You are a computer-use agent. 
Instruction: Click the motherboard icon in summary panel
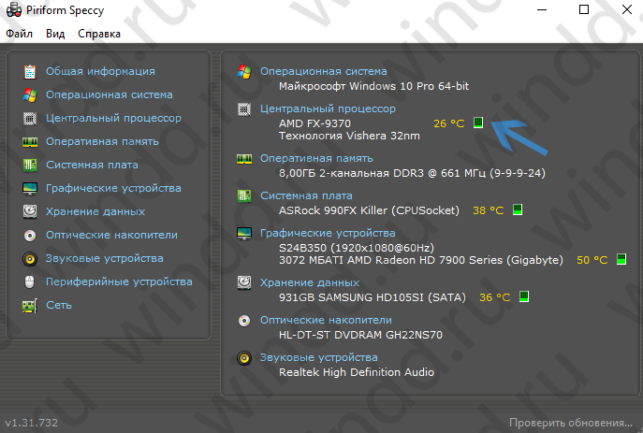244,196
